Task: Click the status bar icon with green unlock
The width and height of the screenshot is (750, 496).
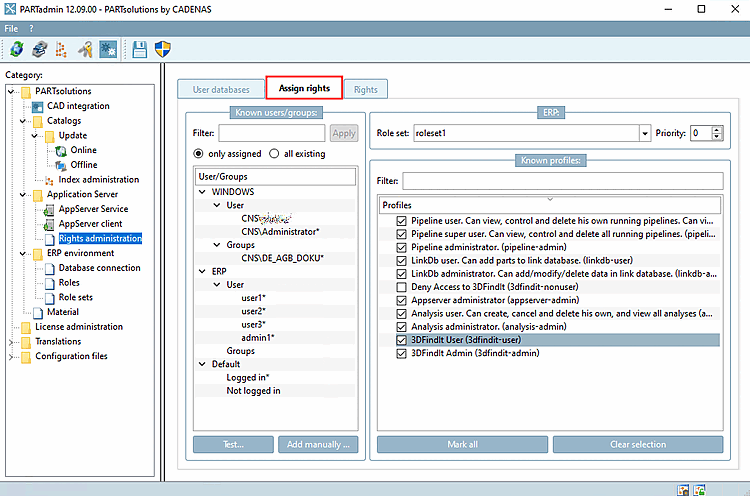Action: [x=699, y=490]
